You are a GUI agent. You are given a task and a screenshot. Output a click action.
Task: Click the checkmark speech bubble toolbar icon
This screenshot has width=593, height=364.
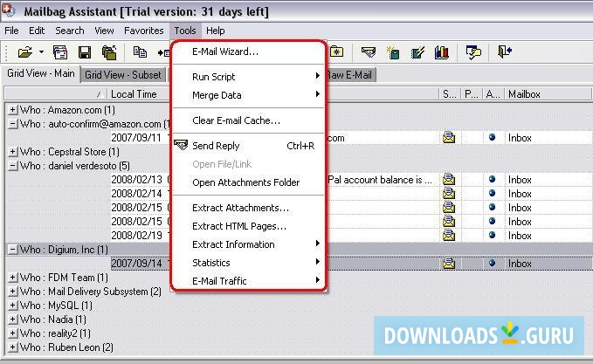(473, 52)
